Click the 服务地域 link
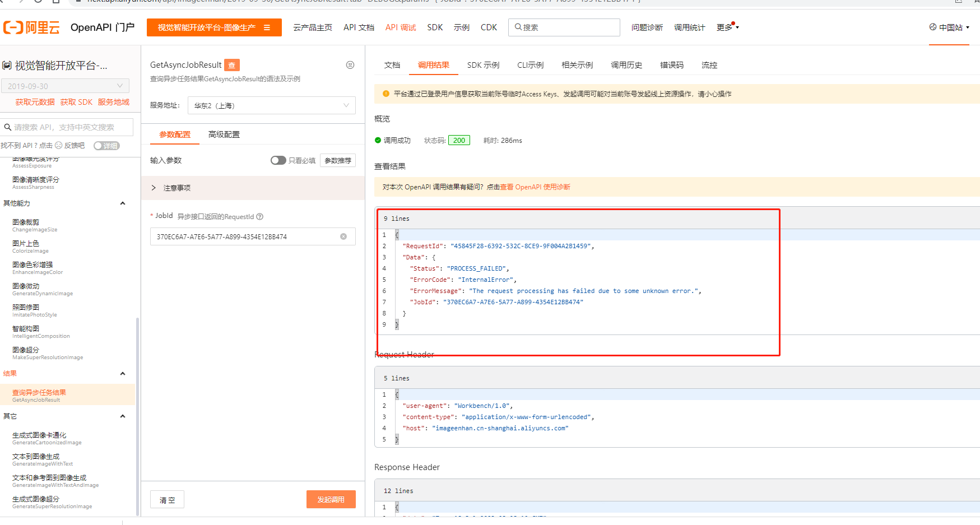Viewport: 980px width, 525px height. tap(114, 102)
